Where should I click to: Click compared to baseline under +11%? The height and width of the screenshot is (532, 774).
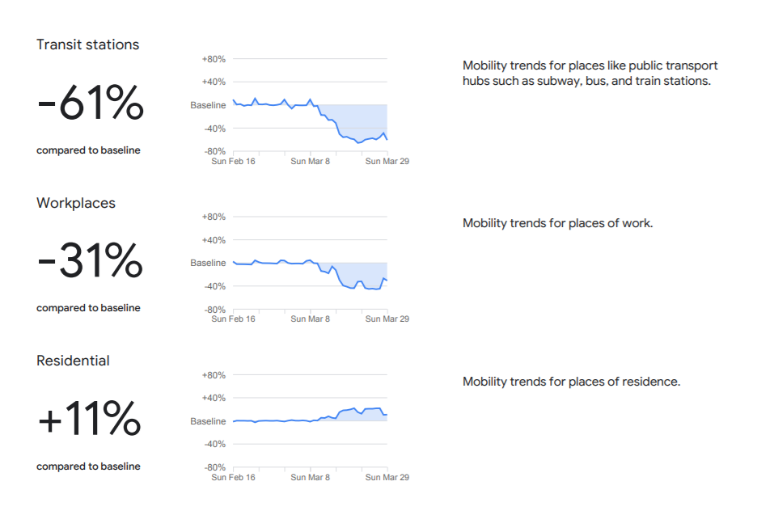88,467
